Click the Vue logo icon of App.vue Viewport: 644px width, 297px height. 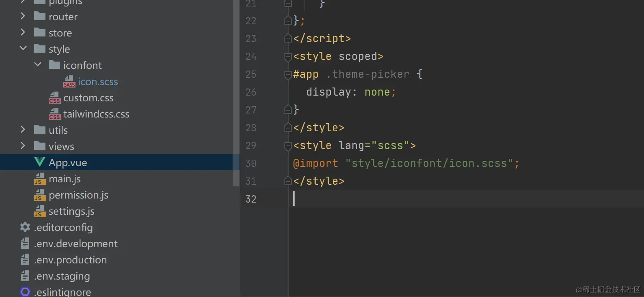coord(40,162)
